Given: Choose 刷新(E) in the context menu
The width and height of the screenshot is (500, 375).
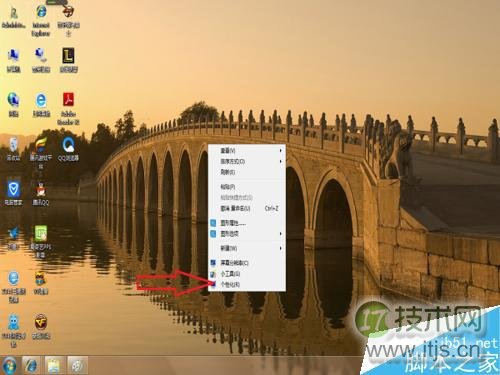Looking at the screenshot, I should tap(247, 172).
